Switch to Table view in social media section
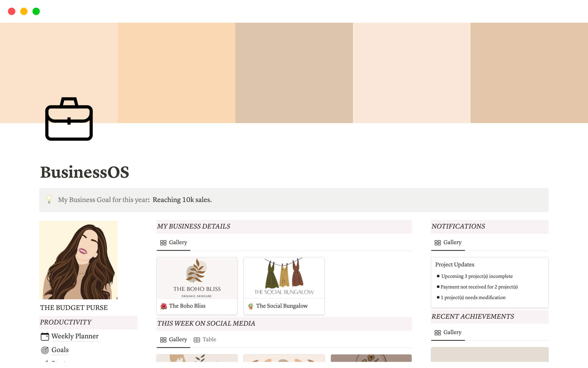The width and height of the screenshot is (588, 368). [209, 339]
